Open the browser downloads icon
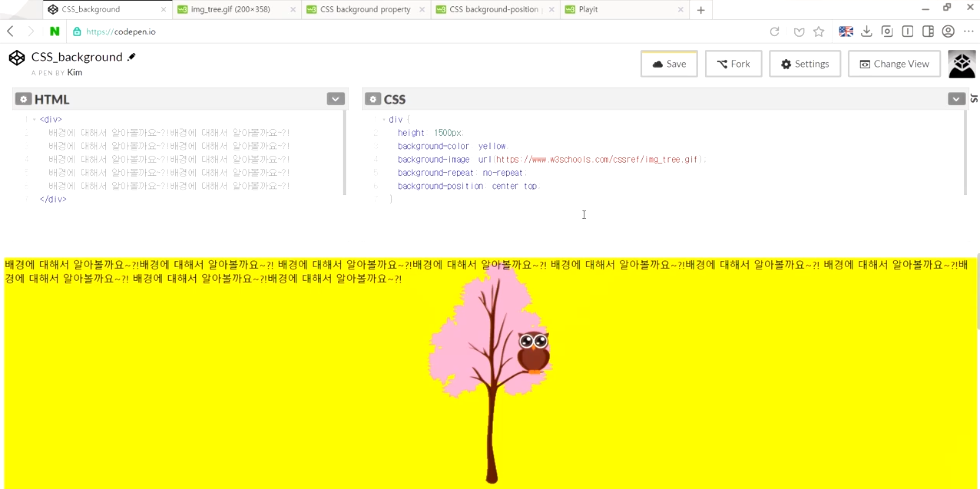The image size is (980, 489). [866, 31]
